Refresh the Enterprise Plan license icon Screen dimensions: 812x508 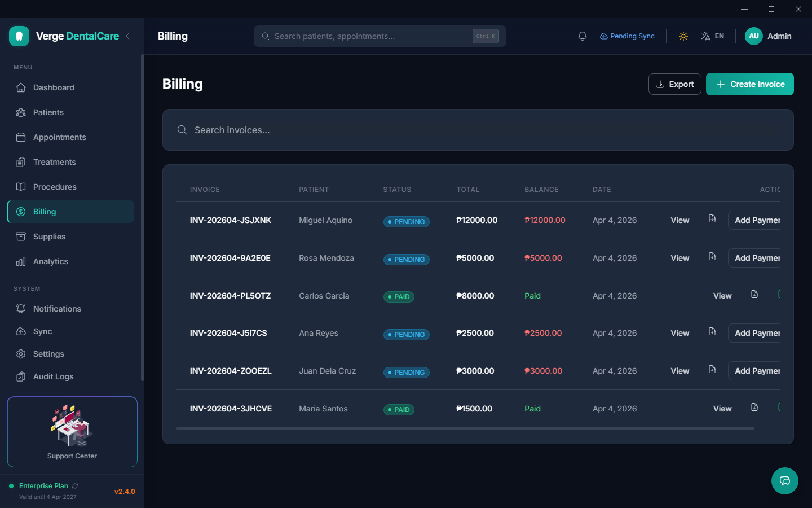coord(75,486)
